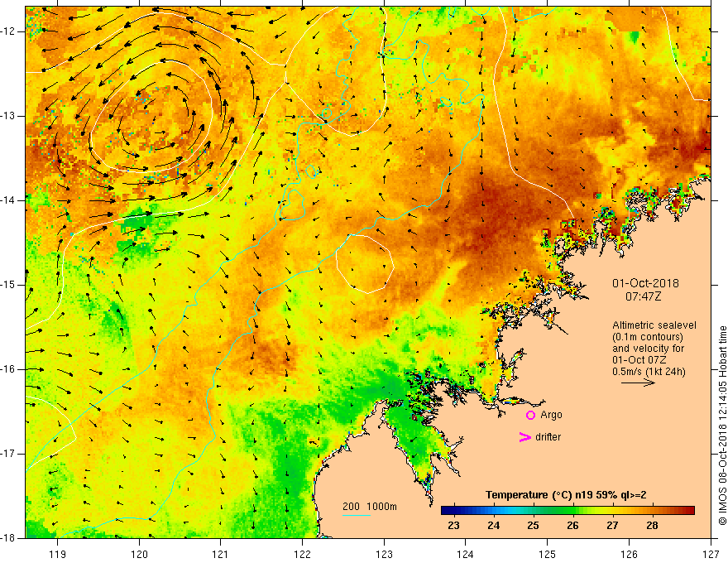Screen dimensions: 728x563
Task: Click the colorbar value 27
Action: coord(612,526)
